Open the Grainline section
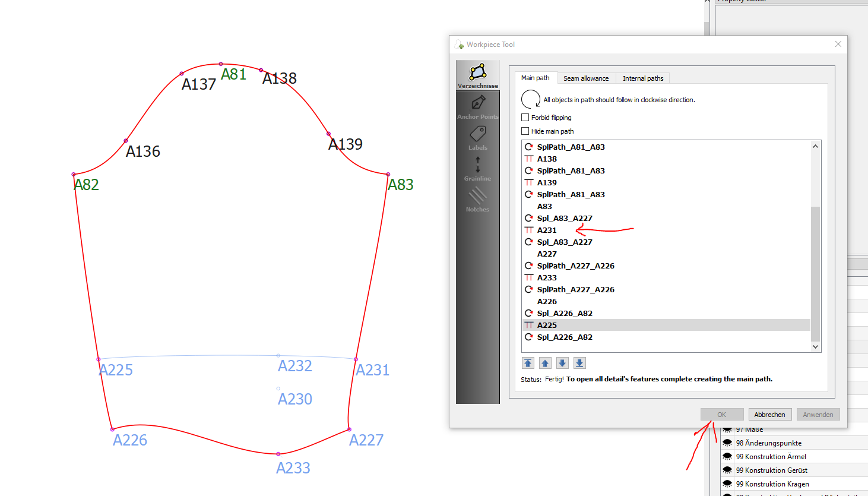The width and height of the screenshot is (868, 496). click(478, 168)
